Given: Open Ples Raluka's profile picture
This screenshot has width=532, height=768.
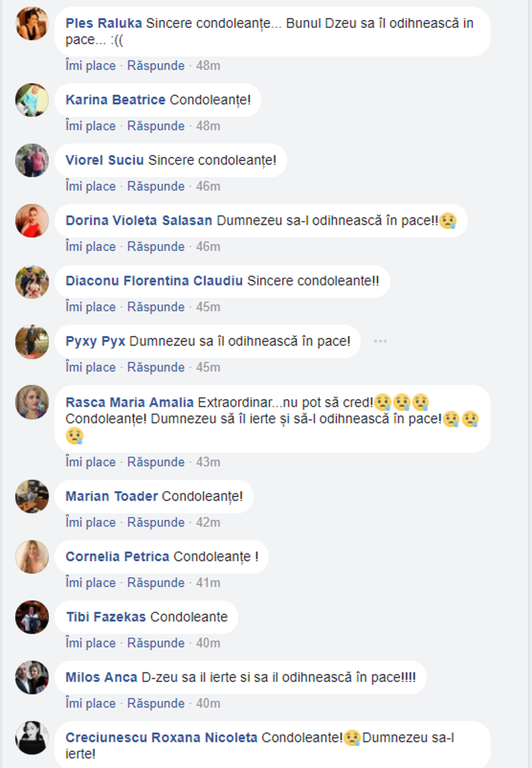Looking at the screenshot, I should click(x=33, y=23).
